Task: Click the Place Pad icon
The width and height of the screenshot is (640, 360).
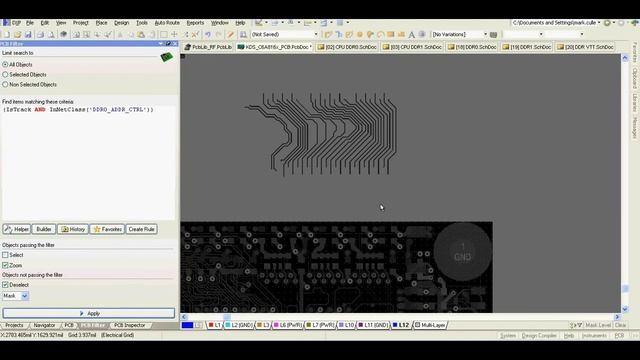Action: pyautogui.click(x=360, y=35)
